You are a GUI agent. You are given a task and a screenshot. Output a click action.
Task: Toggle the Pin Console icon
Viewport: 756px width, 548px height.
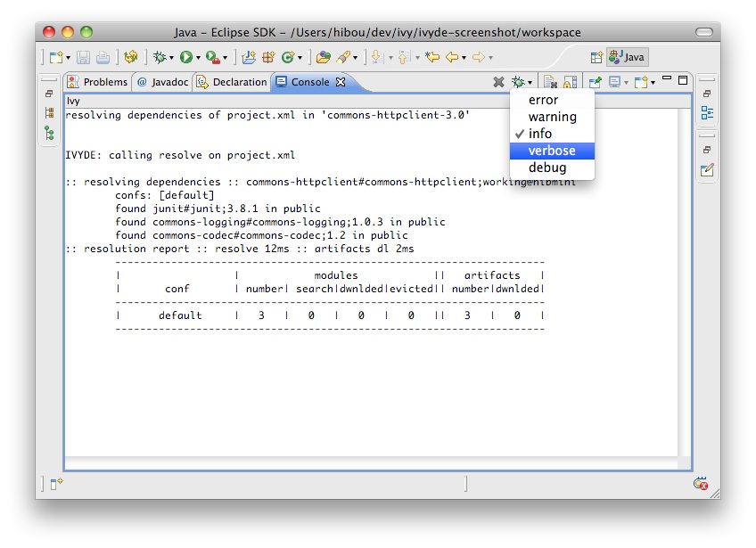click(595, 82)
